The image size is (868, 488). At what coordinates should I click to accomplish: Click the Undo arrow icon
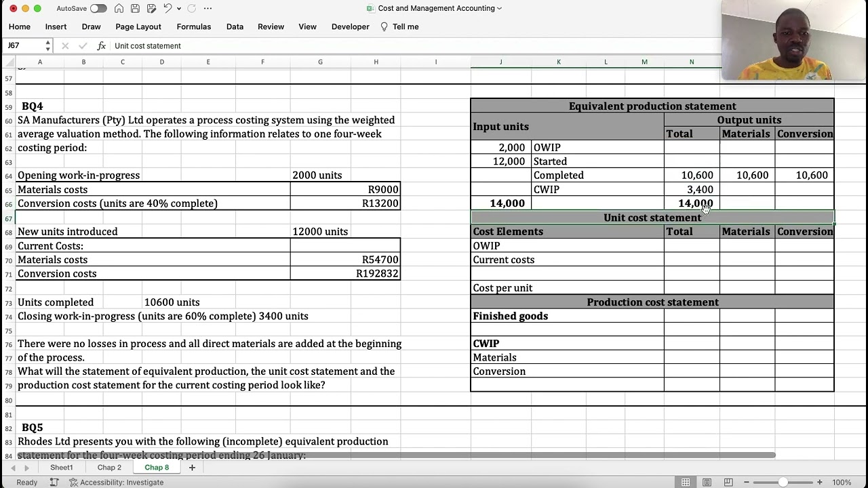coord(167,8)
